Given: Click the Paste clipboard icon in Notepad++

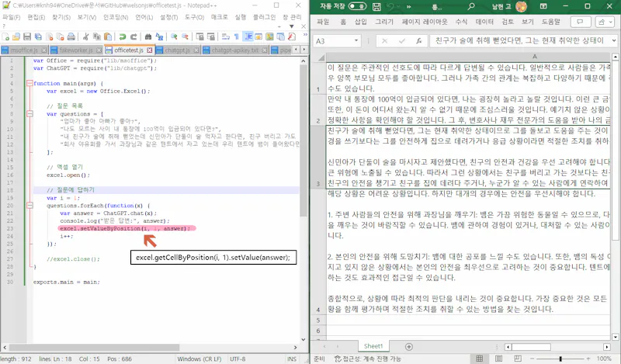Looking at the screenshot, I should point(108,36).
